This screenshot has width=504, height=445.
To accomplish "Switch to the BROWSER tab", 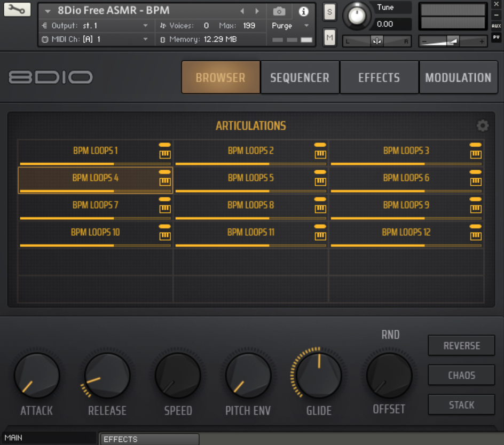I will (x=220, y=77).
